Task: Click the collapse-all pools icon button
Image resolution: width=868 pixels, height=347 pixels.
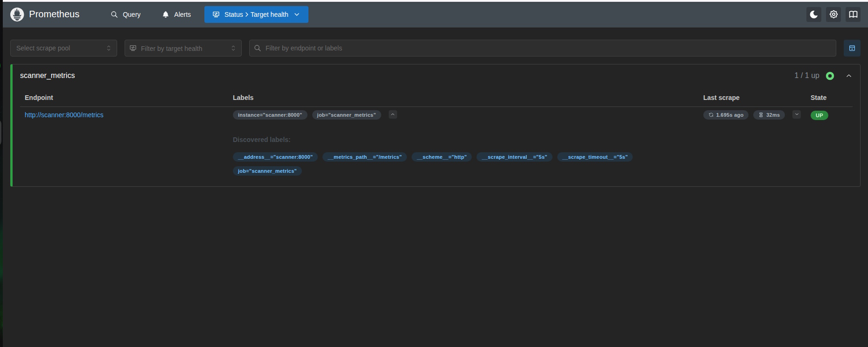Action: (x=852, y=48)
